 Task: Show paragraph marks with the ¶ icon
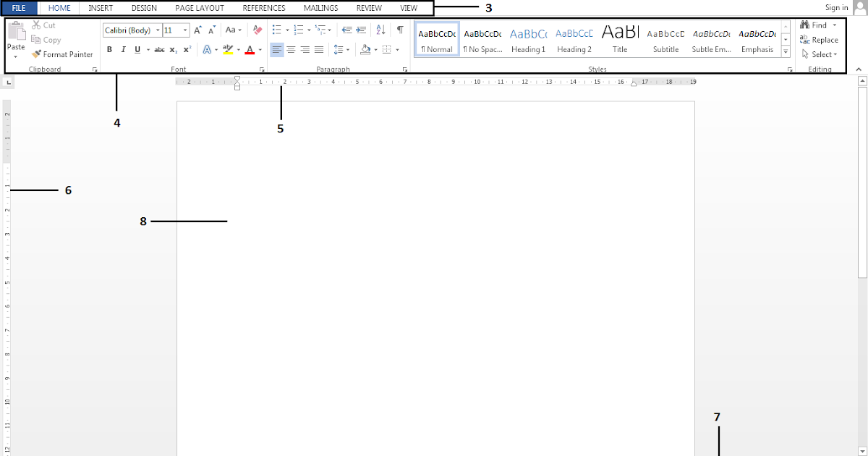400,30
